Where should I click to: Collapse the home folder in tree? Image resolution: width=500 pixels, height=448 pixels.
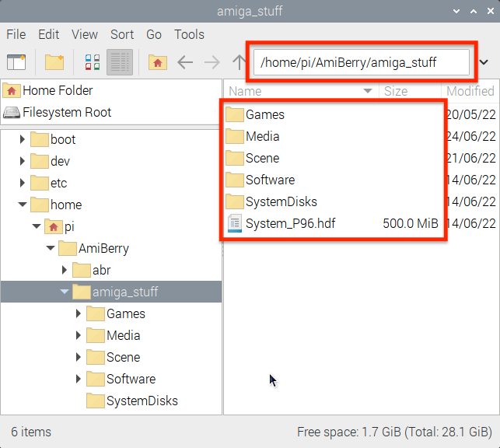tap(23, 205)
